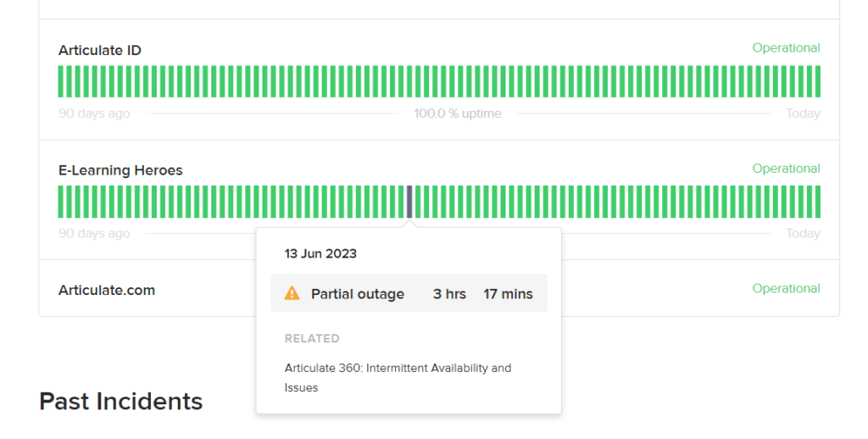Viewport: 868px width, 439px height.
Task: Click the Articulate ID Operational status label
Action: tap(786, 48)
